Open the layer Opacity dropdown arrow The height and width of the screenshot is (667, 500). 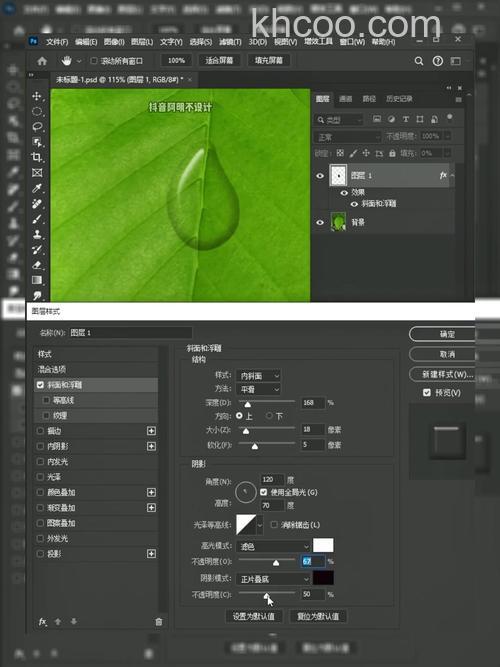[447, 136]
